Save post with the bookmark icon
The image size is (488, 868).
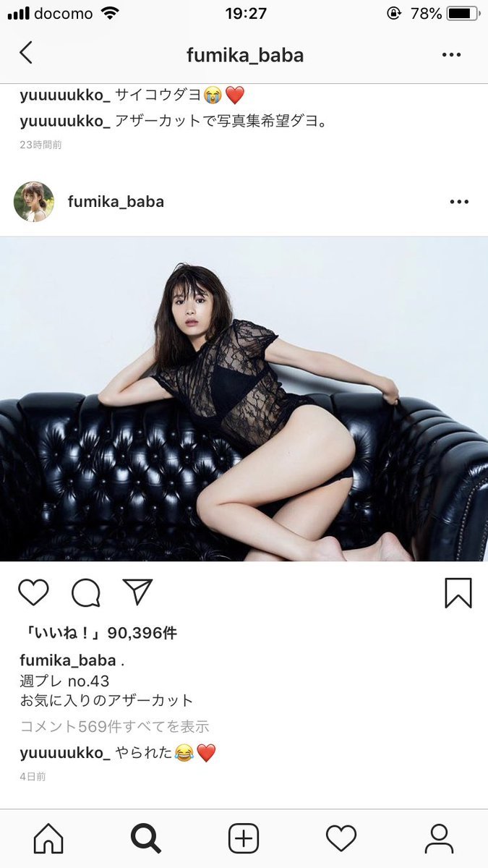pos(458,592)
